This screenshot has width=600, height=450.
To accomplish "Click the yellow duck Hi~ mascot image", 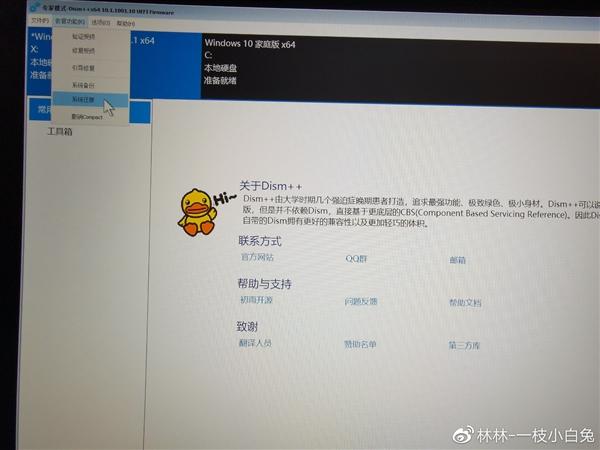I will point(205,211).
